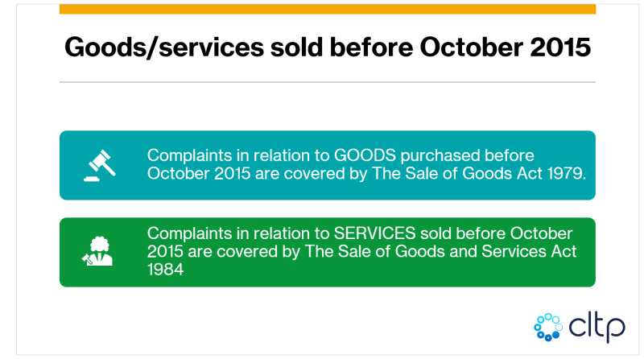Click the cltp logo text

point(597,328)
